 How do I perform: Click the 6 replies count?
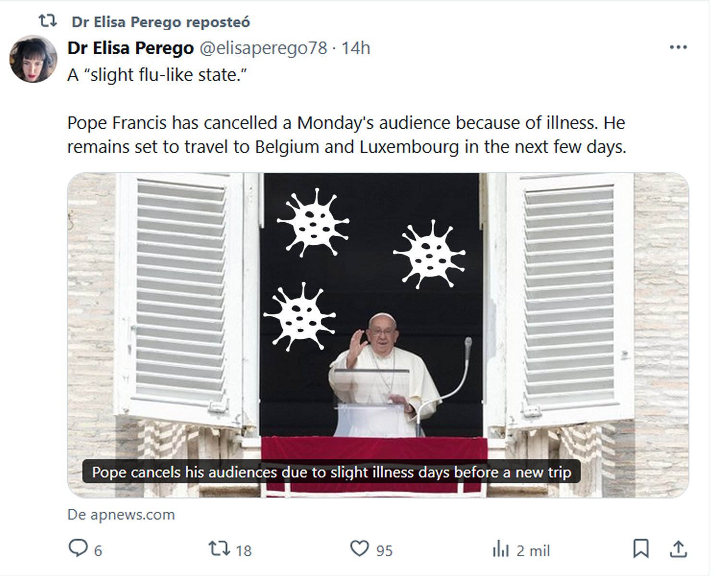[x=98, y=551]
